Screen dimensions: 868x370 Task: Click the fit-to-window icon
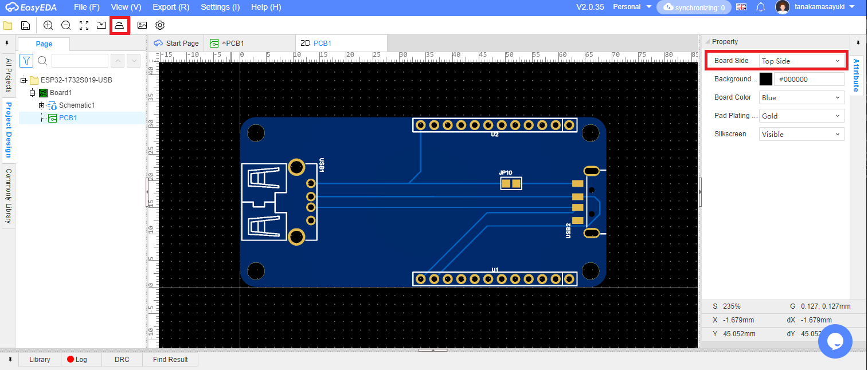(84, 25)
